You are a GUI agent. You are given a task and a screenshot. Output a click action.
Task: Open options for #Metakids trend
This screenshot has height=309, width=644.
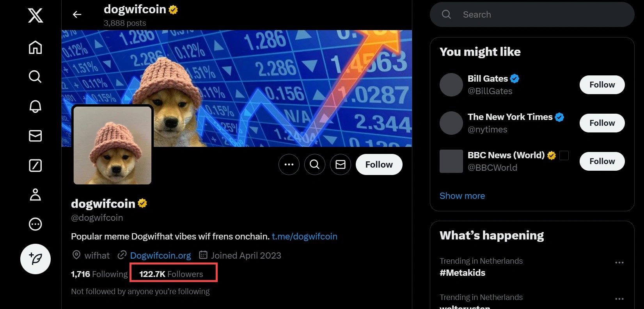click(619, 263)
